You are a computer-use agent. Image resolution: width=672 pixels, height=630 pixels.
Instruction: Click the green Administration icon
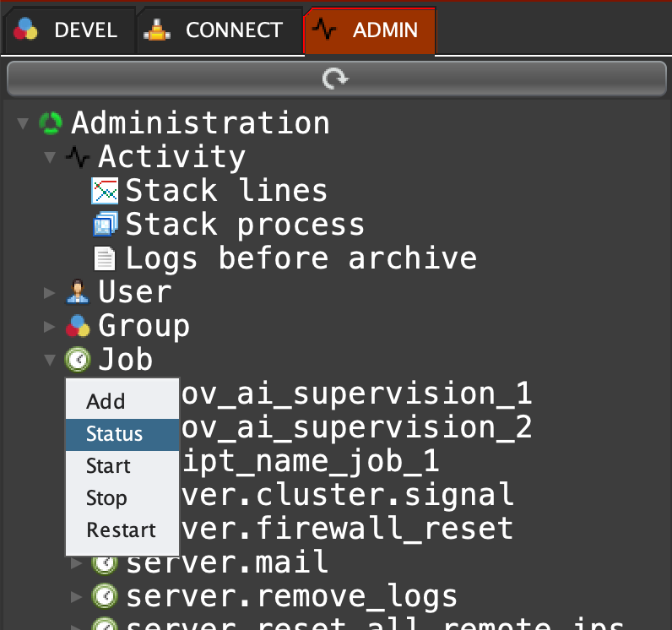point(51,123)
